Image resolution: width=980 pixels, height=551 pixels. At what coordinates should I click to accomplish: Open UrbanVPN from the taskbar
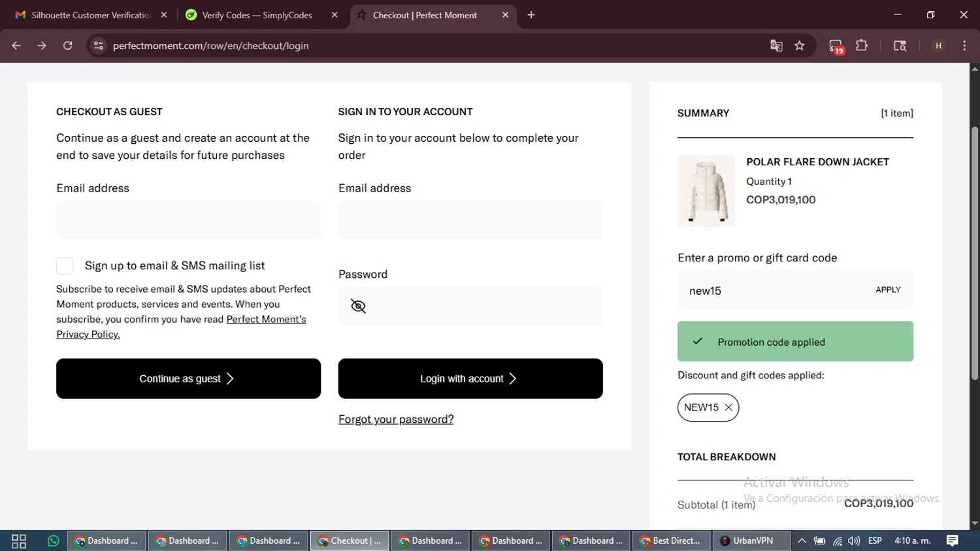tap(751, 541)
